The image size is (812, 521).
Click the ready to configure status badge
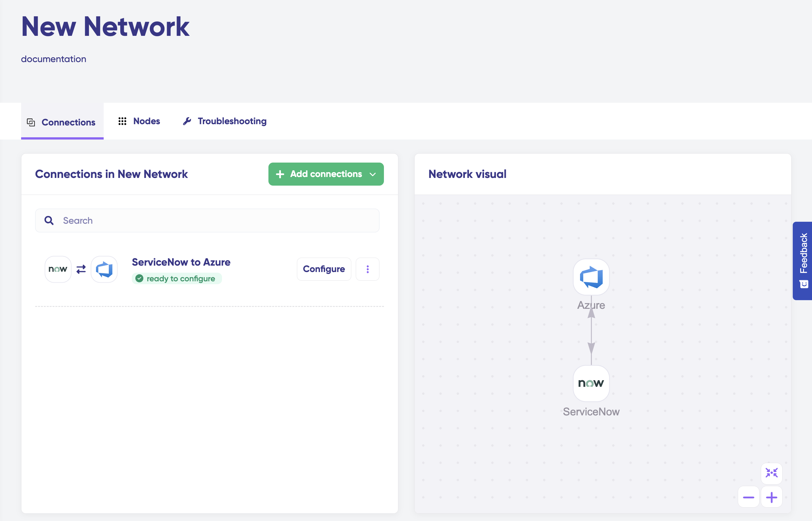point(177,278)
